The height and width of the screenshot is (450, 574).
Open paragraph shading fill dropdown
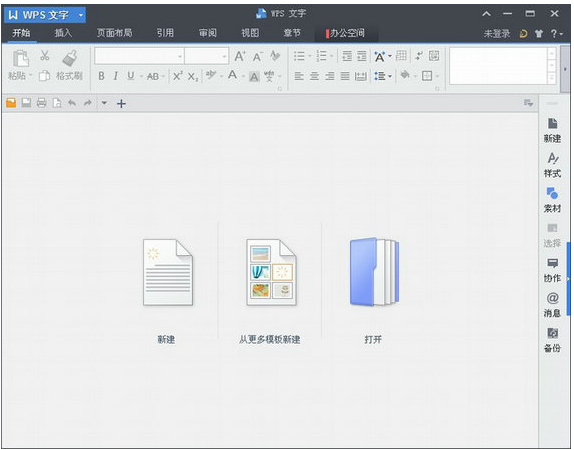pyautogui.click(x=414, y=76)
